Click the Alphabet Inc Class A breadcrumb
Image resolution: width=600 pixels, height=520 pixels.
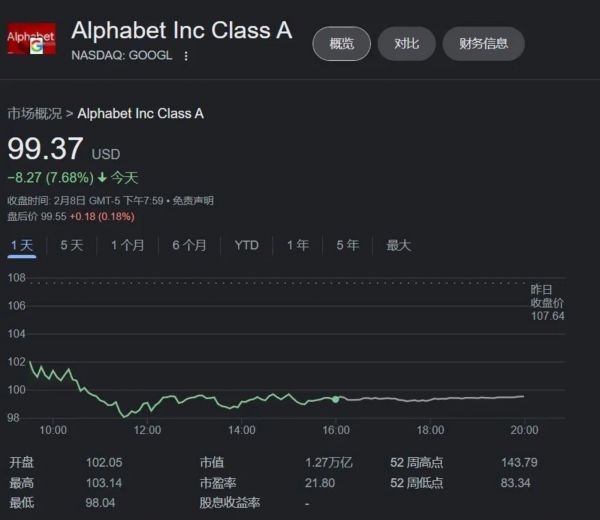140,113
